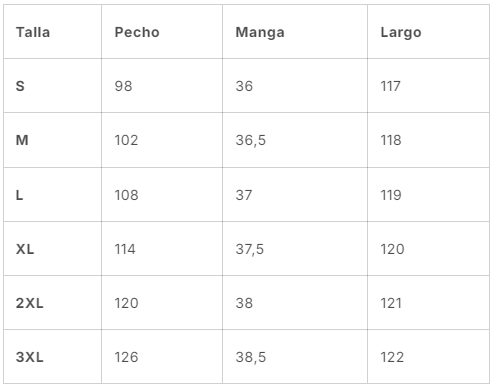The image size is (494, 388).
Task: Click the Pecho column header
Action: point(137,32)
